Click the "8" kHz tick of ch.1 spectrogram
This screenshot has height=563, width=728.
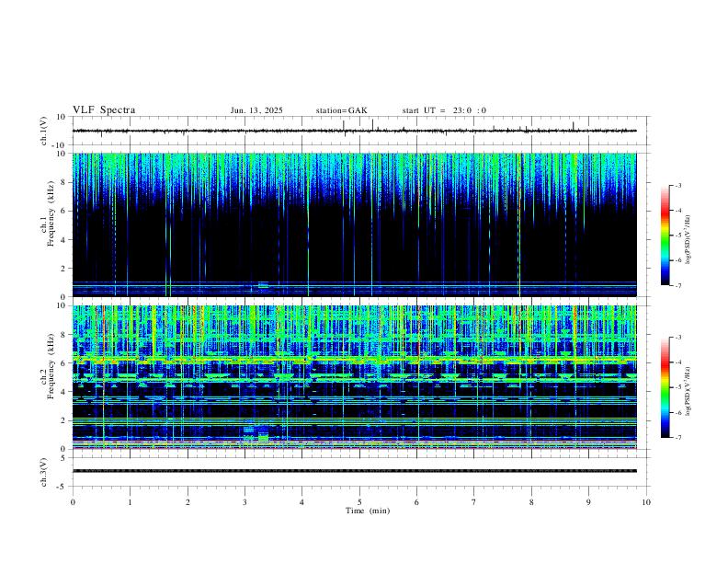(x=64, y=182)
